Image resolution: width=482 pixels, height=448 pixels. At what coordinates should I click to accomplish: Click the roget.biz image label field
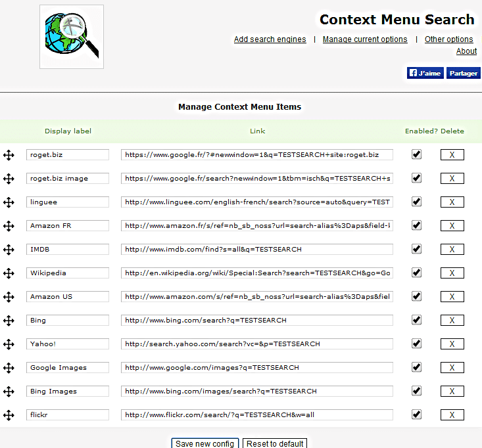tap(68, 179)
